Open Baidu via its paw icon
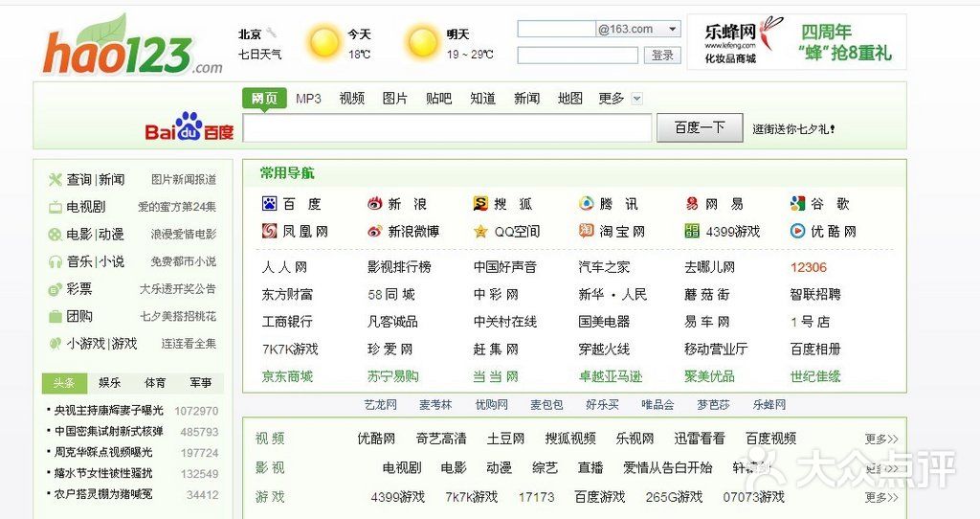 [269, 203]
